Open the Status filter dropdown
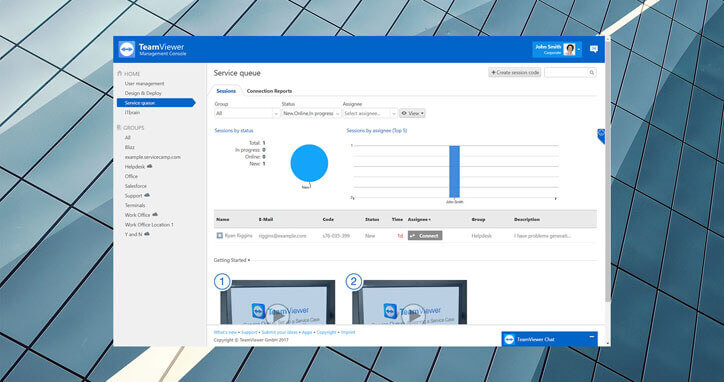724x382 pixels. click(x=311, y=113)
